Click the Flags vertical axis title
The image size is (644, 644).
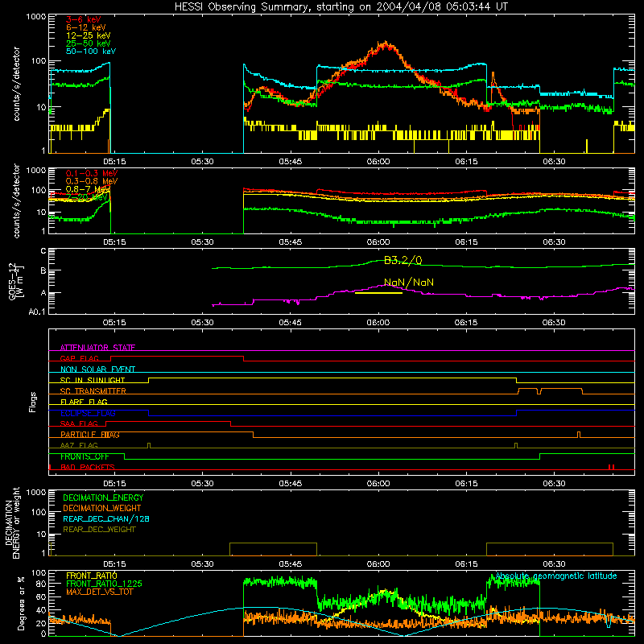pos(32,402)
